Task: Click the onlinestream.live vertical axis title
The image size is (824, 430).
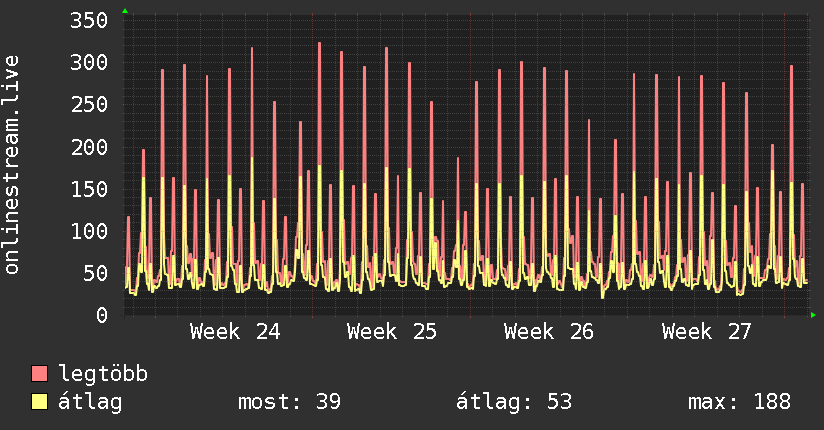Action: tap(11, 165)
